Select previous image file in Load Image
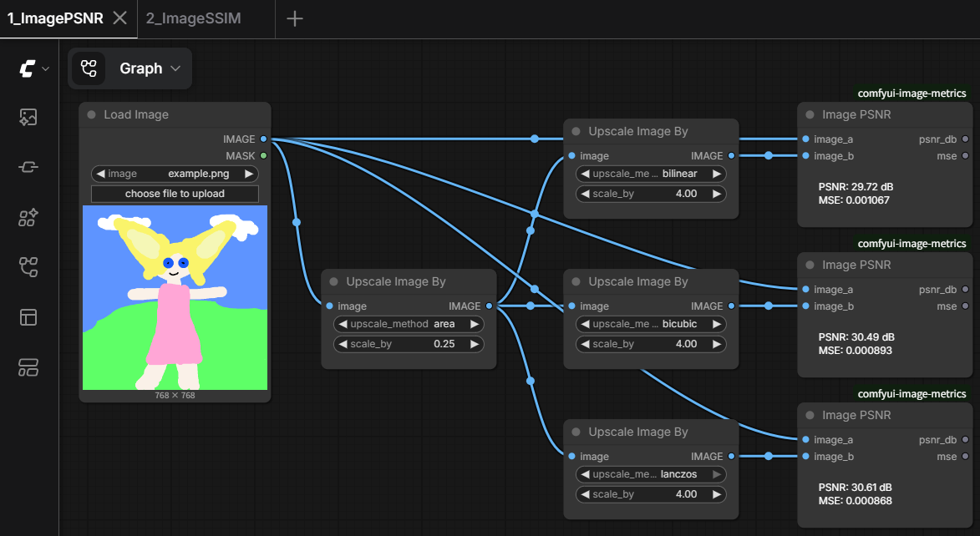Viewport: 980px width, 536px height. (x=100, y=174)
